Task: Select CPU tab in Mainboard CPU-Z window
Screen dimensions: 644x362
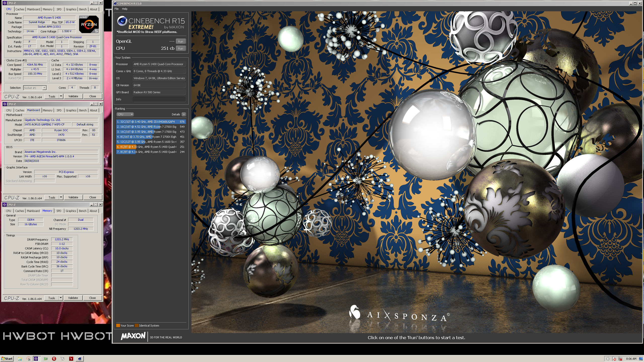Action: [9, 110]
